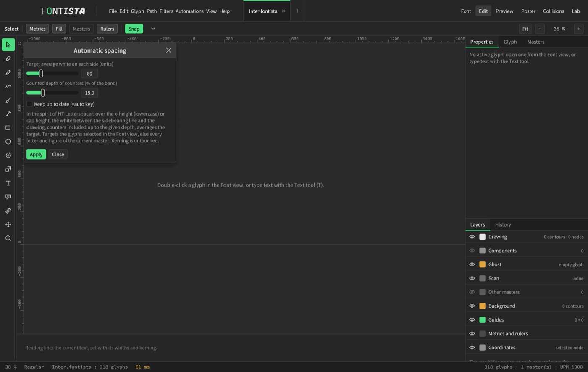Image resolution: width=588 pixels, height=372 pixels.
Task: Toggle visibility of Other masters layer
Action: (x=472, y=292)
